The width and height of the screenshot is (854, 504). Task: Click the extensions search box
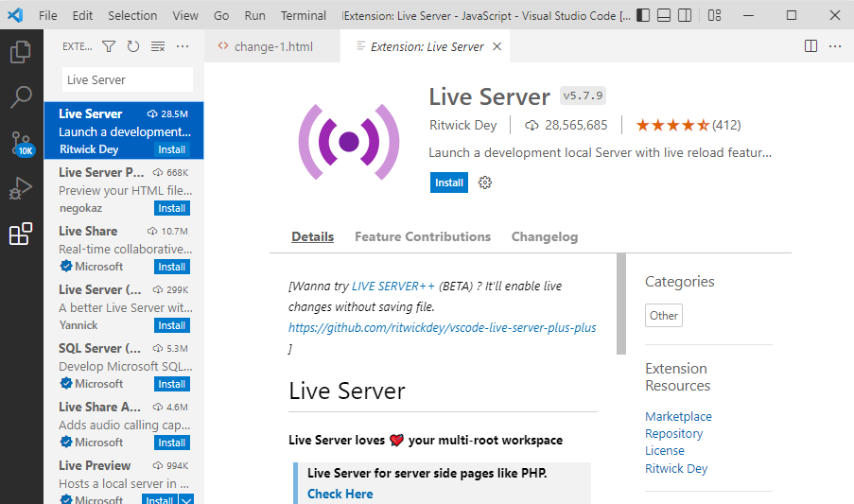click(128, 80)
